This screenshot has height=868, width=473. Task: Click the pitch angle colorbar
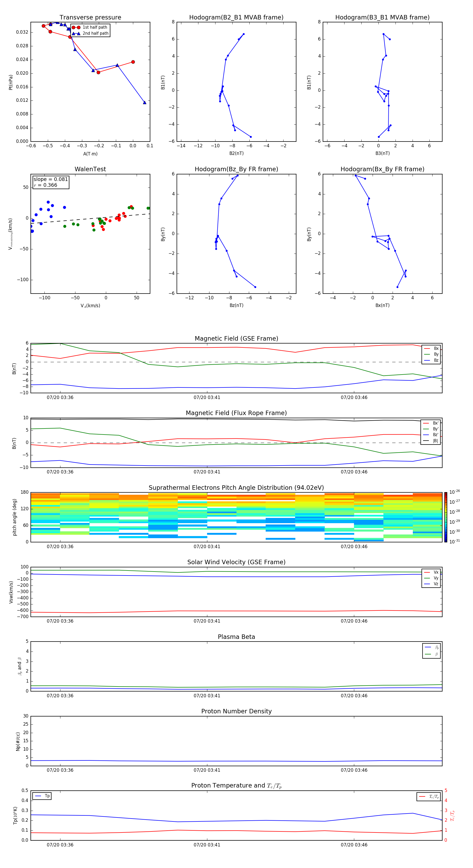click(x=446, y=517)
